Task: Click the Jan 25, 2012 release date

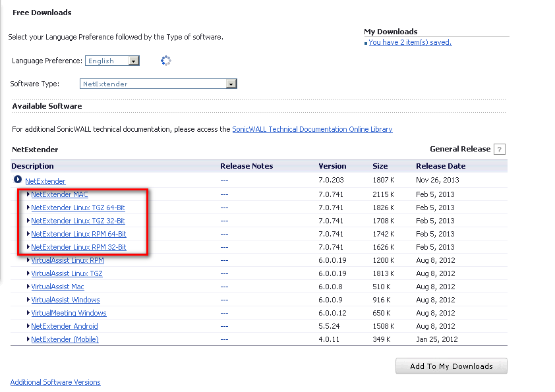Action: [x=437, y=339]
